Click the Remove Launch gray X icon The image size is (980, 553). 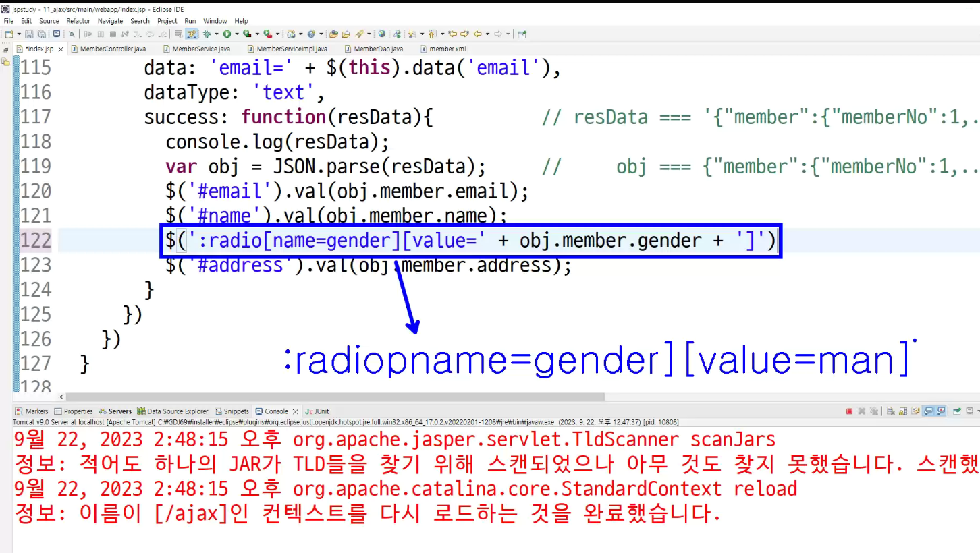coord(861,411)
